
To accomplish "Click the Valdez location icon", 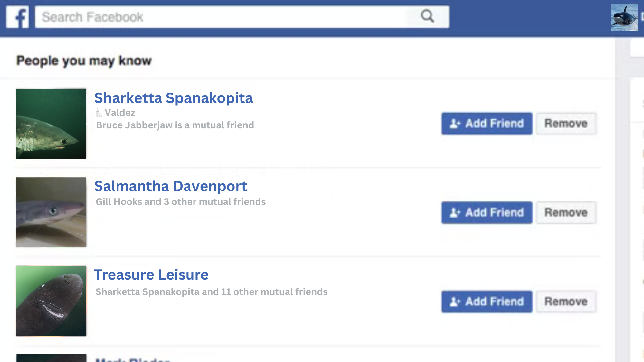I will tap(99, 113).
